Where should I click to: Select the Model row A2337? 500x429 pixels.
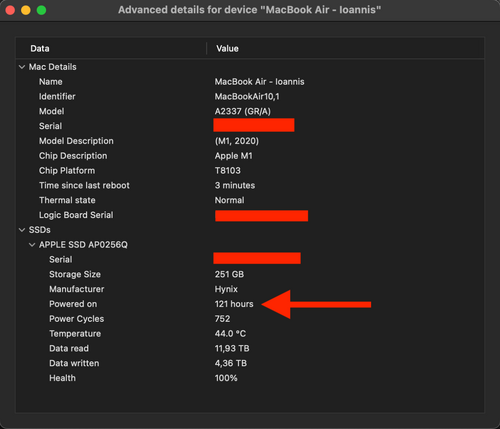pos(250,111)
